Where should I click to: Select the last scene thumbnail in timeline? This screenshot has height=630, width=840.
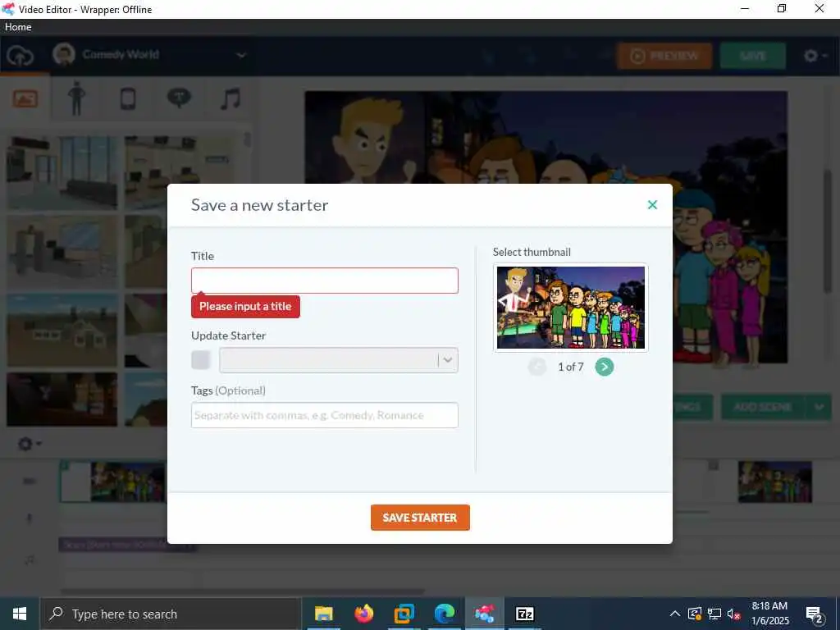click(x=774, y=482)
